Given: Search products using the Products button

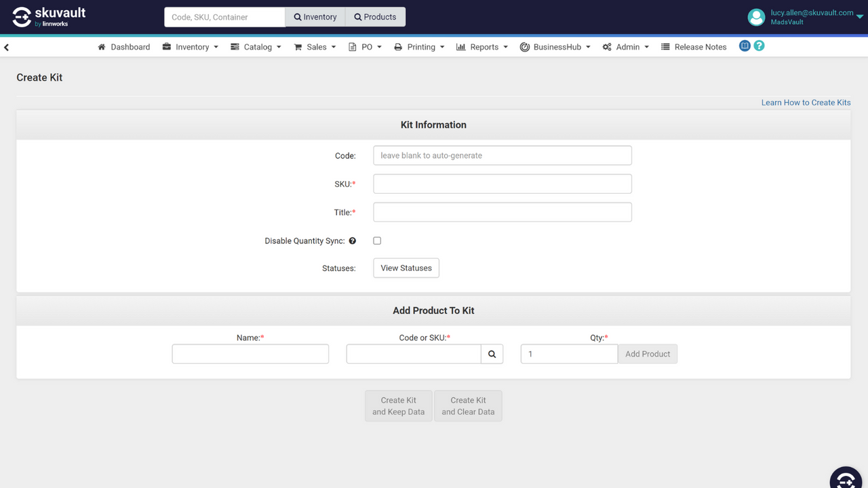Looking at the screenshot, I should click(375, 16).
